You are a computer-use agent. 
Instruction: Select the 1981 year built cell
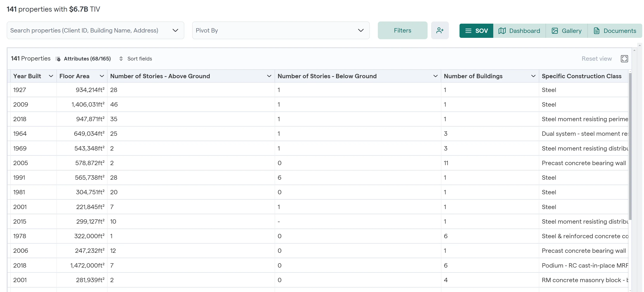(34, 192)
